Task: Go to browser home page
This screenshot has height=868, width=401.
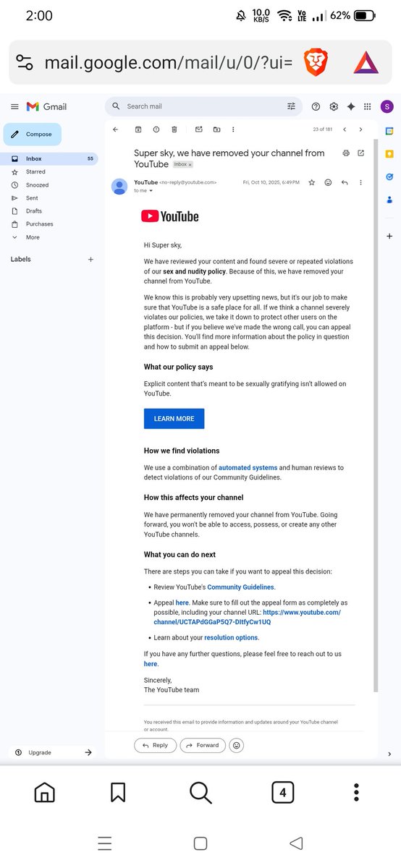Action: 45,793
